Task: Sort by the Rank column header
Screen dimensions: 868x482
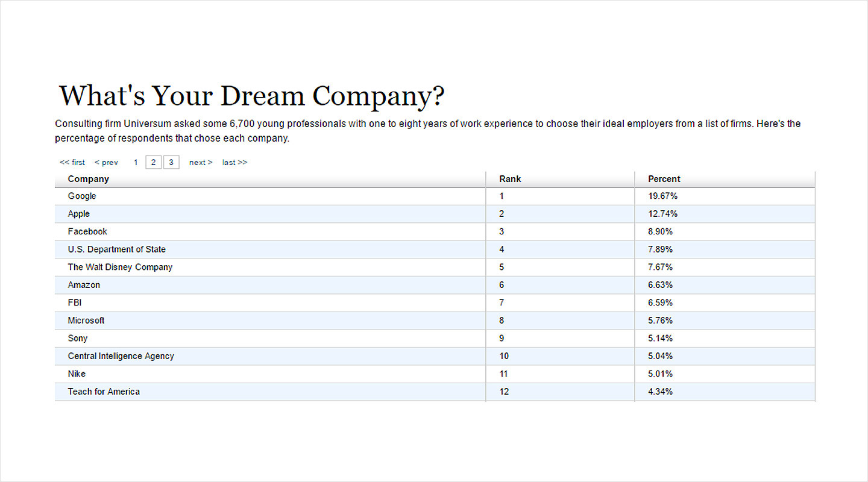Action: tap(510, 179)
